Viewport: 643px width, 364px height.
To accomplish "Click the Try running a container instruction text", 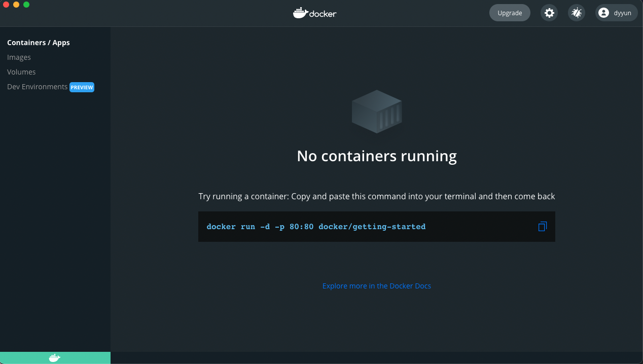I will [377, 196].
